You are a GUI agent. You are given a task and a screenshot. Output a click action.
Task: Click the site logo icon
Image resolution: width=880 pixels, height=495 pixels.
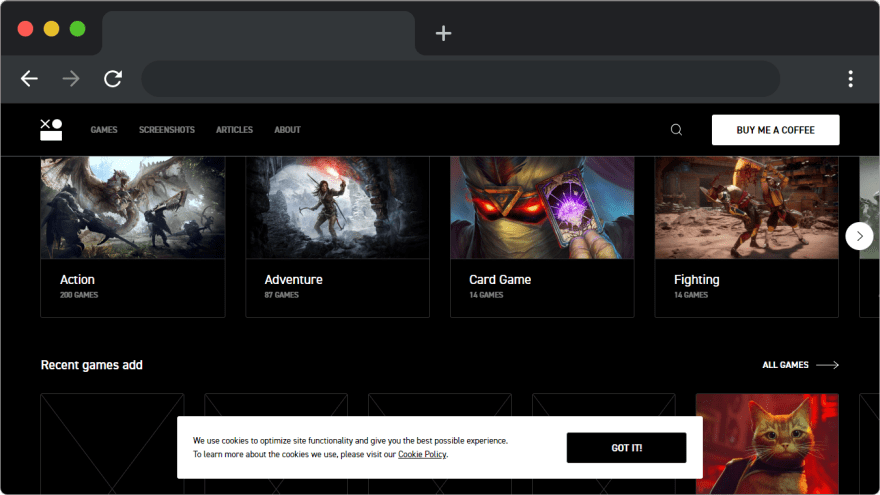51,130
